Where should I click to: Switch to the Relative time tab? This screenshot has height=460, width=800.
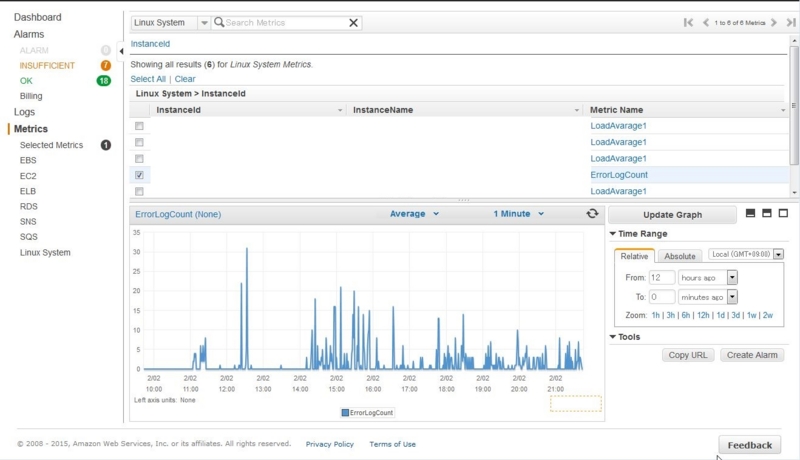click(634, 256)
